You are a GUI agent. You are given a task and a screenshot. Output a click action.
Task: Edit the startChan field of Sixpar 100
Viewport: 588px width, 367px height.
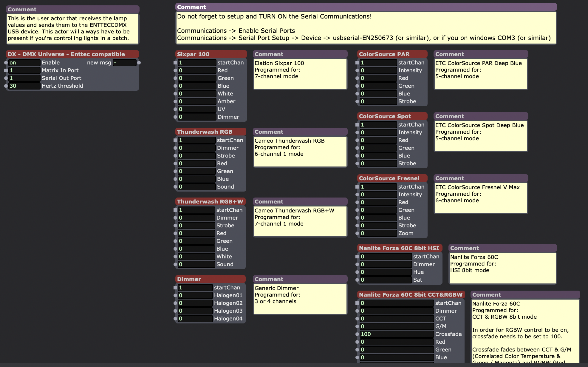click(196, 63)
